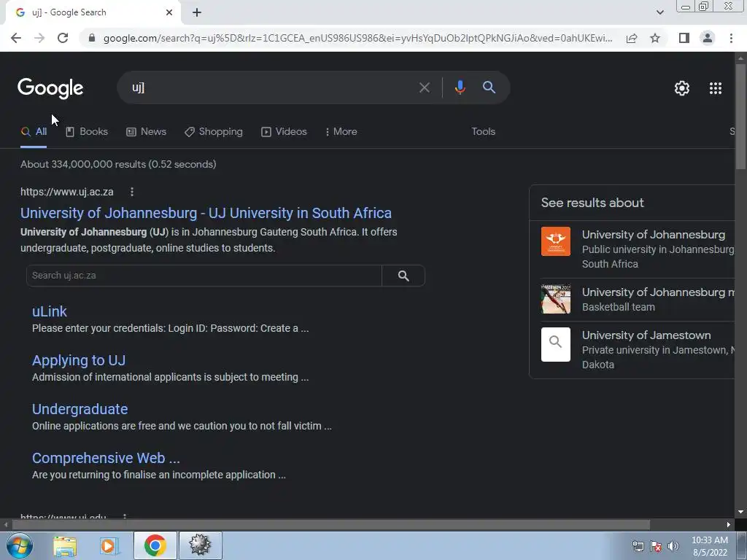
Task: Click the network tray icon
Action: (638, 547)
